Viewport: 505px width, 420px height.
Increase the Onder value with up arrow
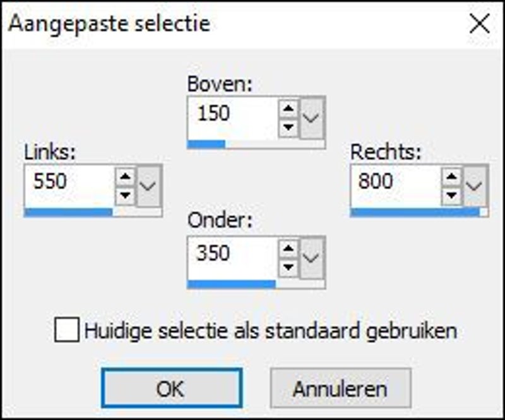tap(288, 248)
